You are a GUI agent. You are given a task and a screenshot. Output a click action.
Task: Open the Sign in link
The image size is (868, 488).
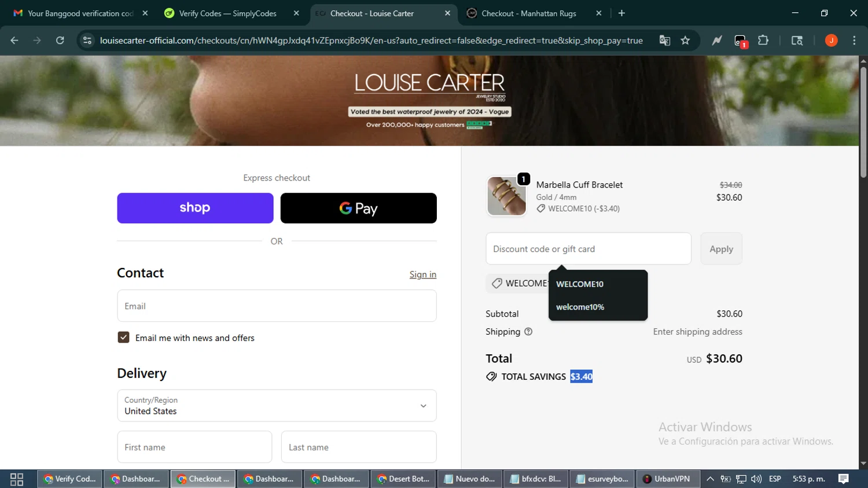tap(423, 274)
